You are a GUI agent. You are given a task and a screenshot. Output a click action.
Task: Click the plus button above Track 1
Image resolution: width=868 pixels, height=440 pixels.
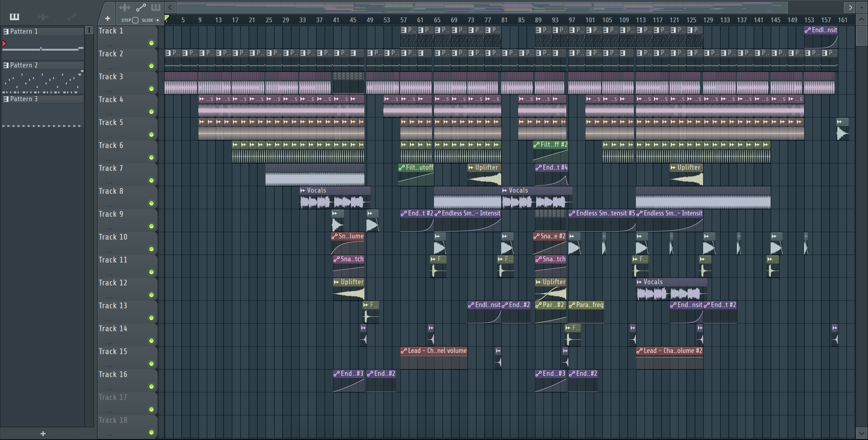pyautogui.click(x=108, y=18)
